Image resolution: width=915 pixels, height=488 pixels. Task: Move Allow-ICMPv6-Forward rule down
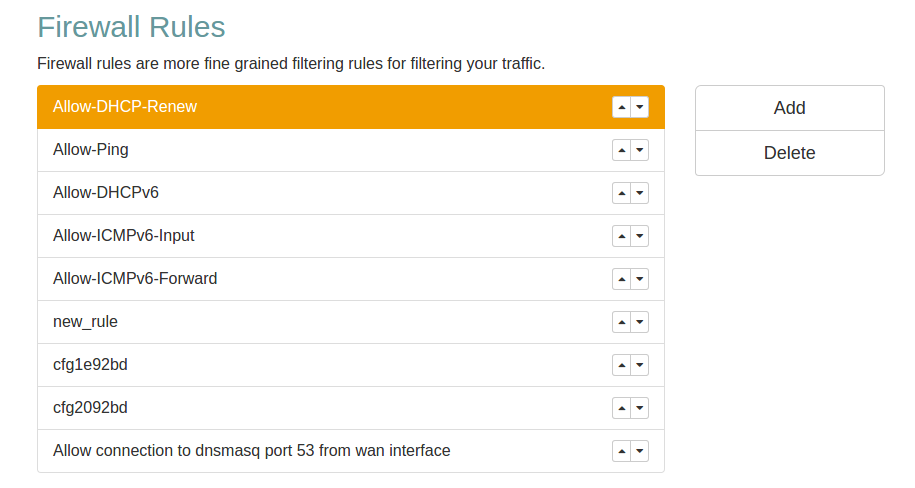tap(640, 279)
